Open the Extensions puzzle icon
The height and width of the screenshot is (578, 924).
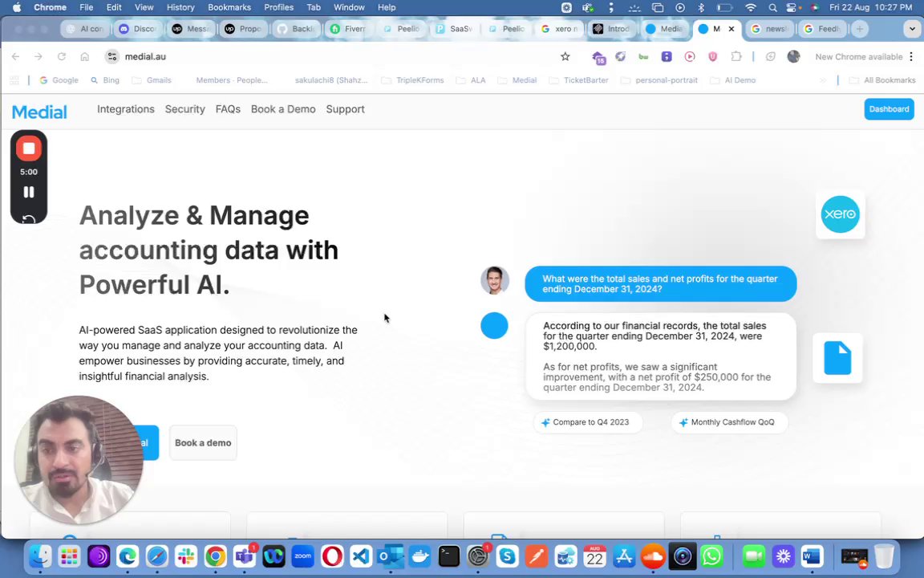click(736, 57)
